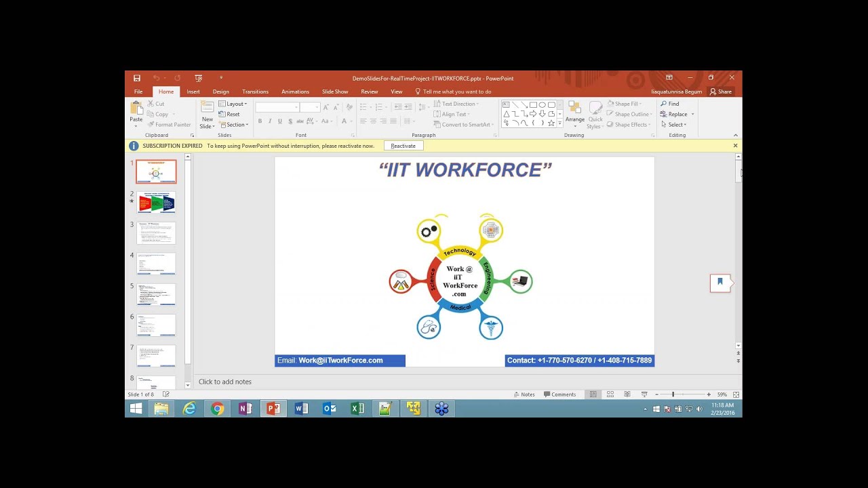868x488 pixels.
Task: Click the Save icon in the title bar
Action: [137, 78]
